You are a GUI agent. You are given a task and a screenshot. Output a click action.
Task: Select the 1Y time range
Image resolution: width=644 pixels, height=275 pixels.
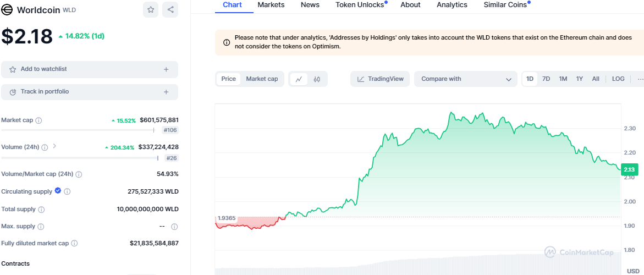[x=579, y=79]
